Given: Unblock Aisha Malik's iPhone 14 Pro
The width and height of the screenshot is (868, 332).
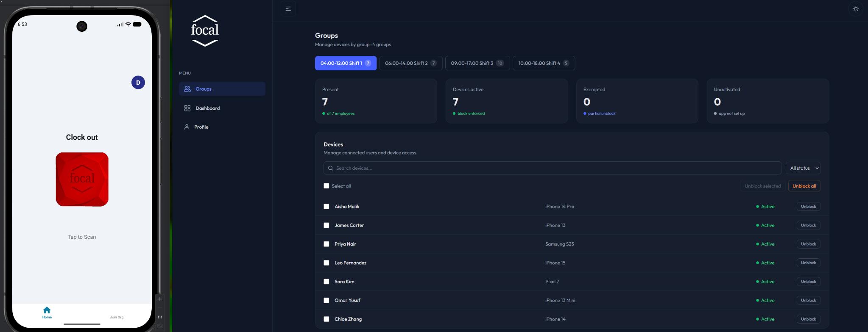Looking at the screenshot, I should pyautogui.click(x=809, y=207).
